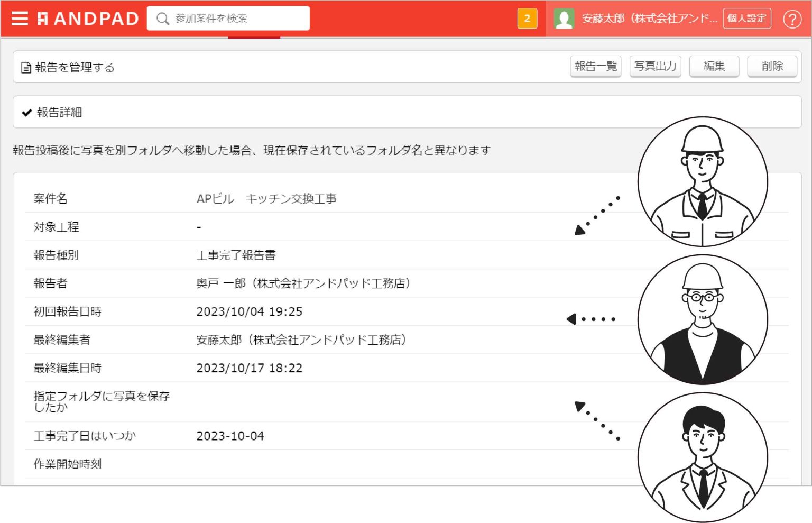Click the 報告一覧 button
812x523 pixels.
point(595,67)
